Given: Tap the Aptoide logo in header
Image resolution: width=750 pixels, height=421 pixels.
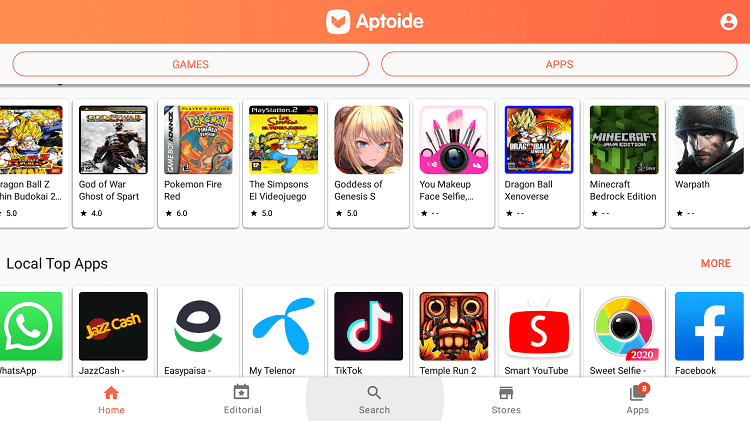Looking at the screenshot, I should coord(375,22).
